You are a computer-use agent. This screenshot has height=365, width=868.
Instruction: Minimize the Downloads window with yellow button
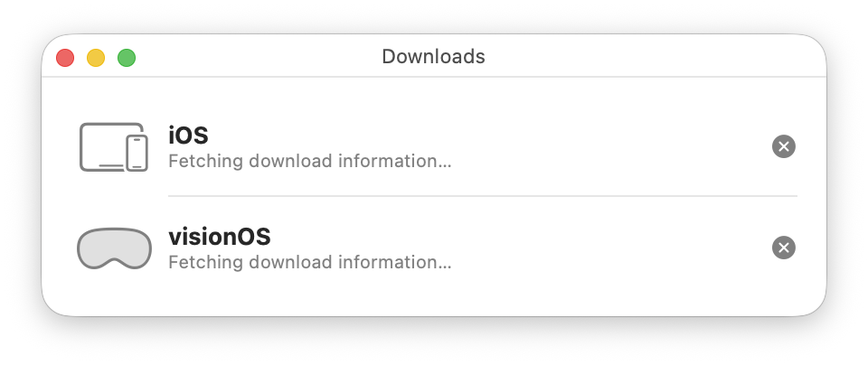click(96, 58)
